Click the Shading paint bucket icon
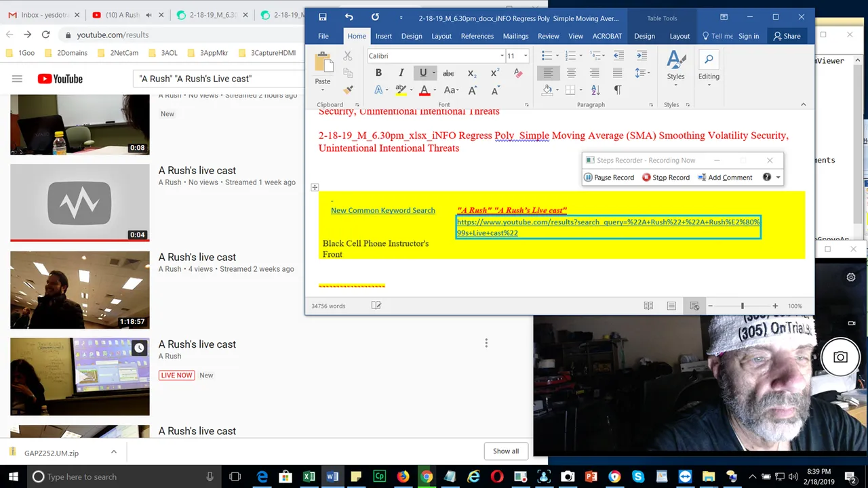The height and width of the screenshot is (488, 868). (547, 89)
